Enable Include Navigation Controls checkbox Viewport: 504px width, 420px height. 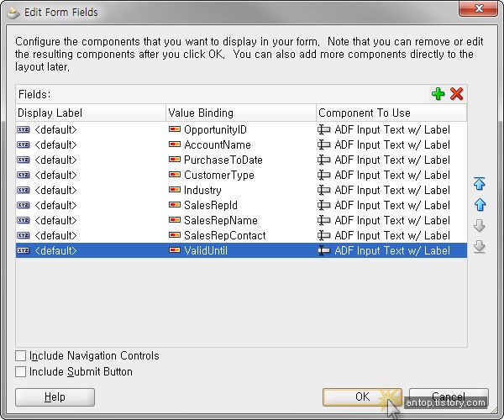pyautogui.click(x=20, y=355)
